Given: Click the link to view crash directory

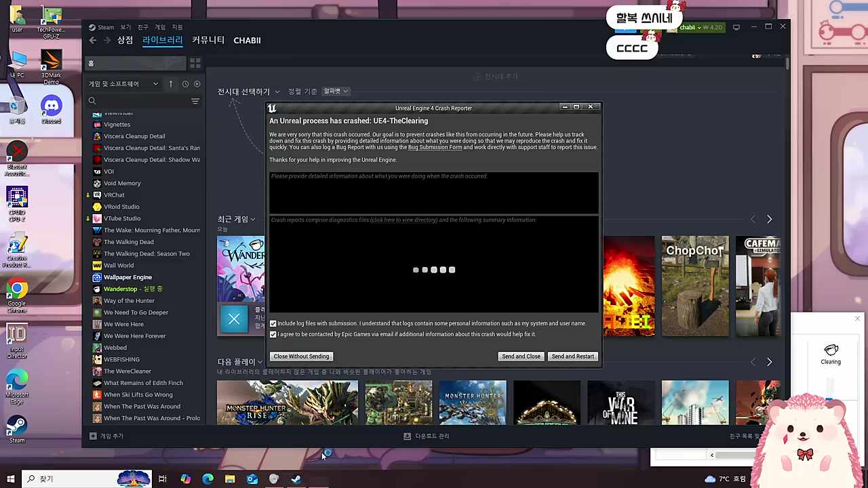Looking at the screenshot, I should [x=404, y=220].
